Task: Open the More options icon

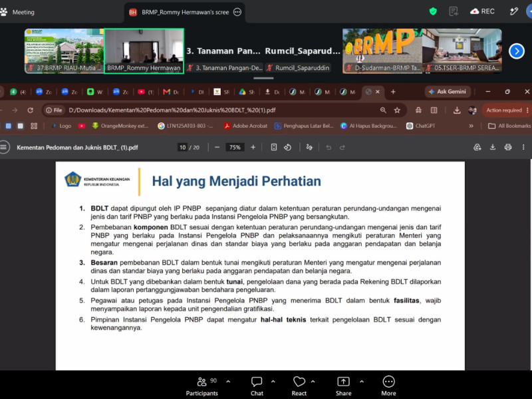Action: pos(388,382)
